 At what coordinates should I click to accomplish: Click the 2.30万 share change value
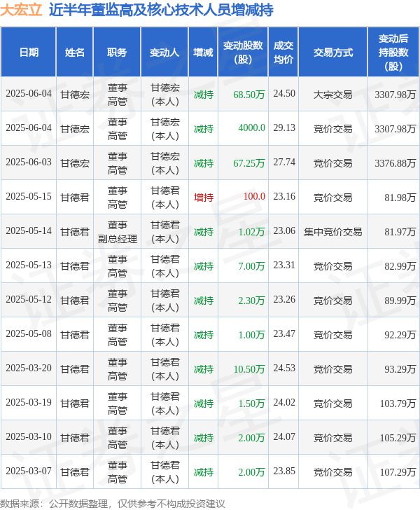(x=251, y=301)
